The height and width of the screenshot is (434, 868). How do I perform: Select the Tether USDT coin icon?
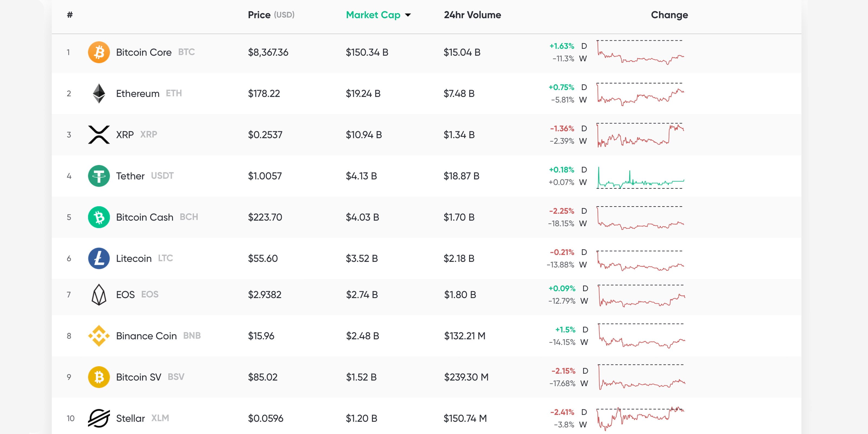[x=98, y=175]
